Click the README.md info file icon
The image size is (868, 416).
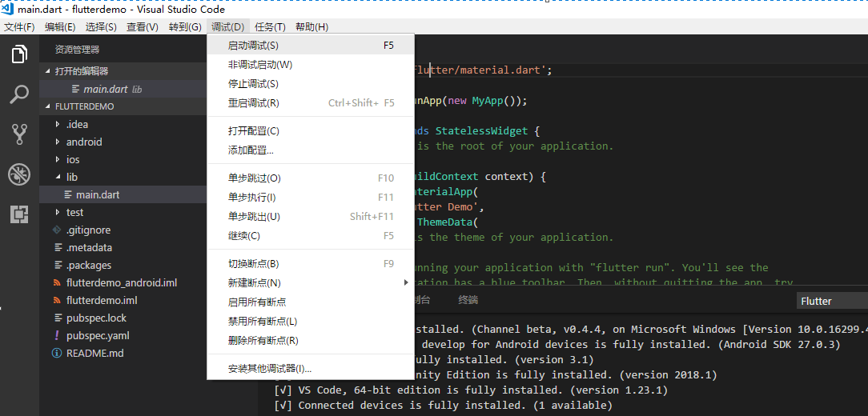56,353
